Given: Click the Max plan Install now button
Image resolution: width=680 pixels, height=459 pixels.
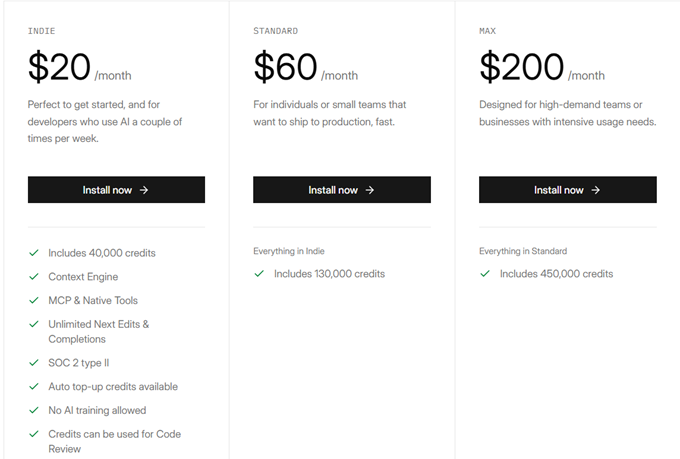Looking at the screenshot, I should [x=567, y=190].
